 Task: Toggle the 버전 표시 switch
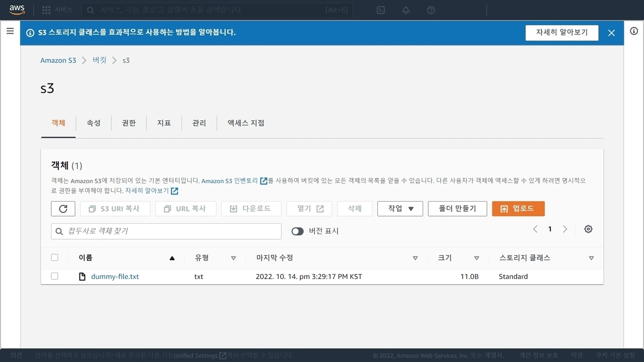[x=297, y=231]
